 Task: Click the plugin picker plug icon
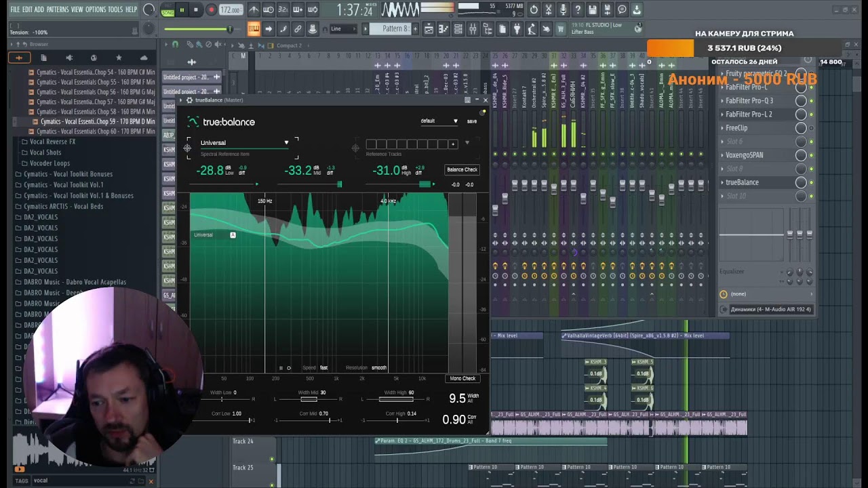pyautogui.click(x=517, y=28)
